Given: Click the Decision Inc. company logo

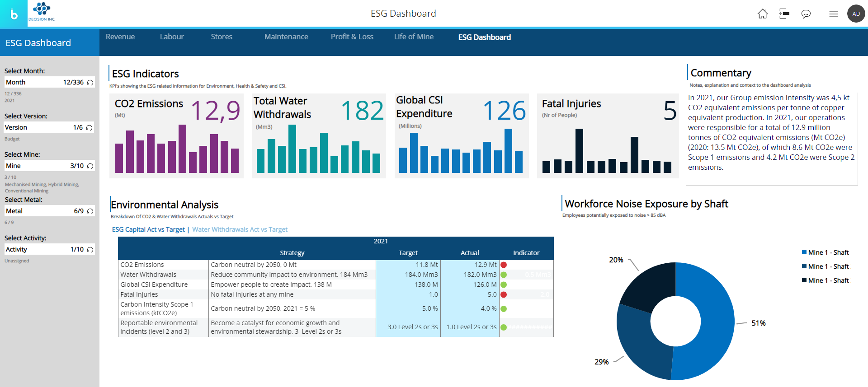Looking at the screenshot, I should coord(42,12).
